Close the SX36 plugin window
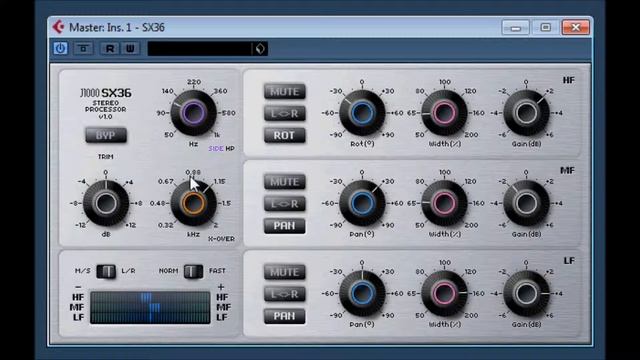This screenshot has width=640, height=360. click(576, 28)
